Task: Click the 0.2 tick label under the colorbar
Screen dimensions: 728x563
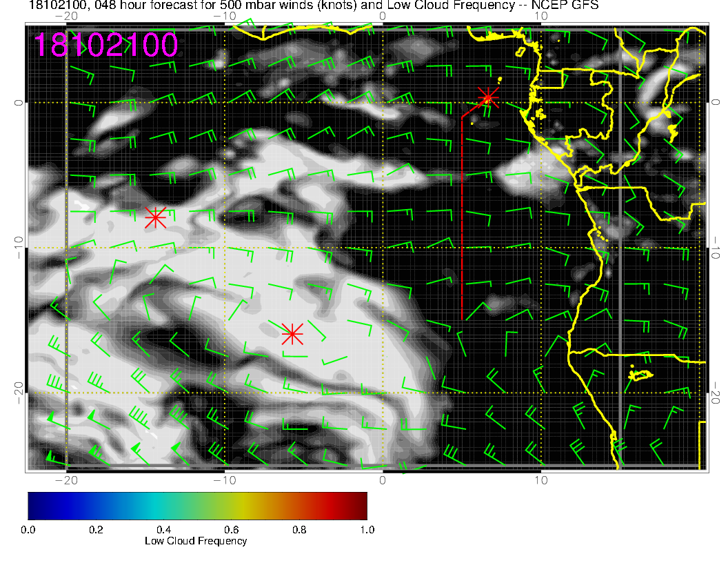Action: coord(96,530)
